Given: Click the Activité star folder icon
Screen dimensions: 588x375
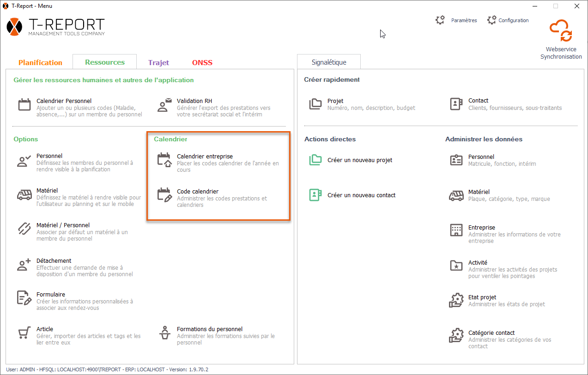Looking at the screenshot, I should pyautogui.click(x=456, y=266).
